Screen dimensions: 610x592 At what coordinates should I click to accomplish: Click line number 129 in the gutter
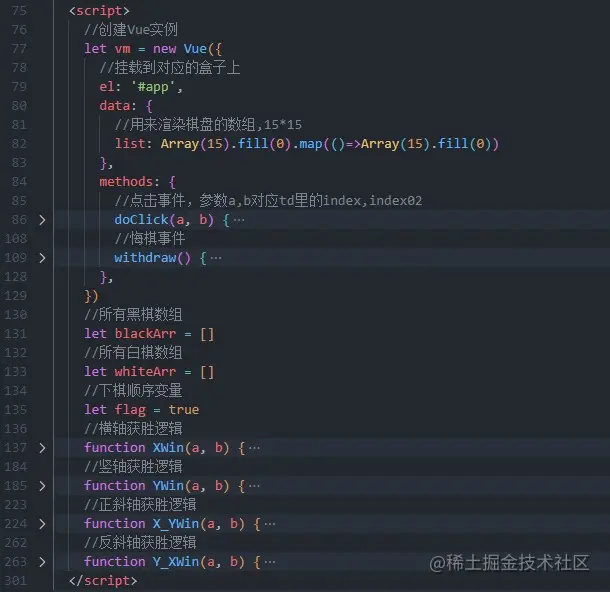click(16, 296)
